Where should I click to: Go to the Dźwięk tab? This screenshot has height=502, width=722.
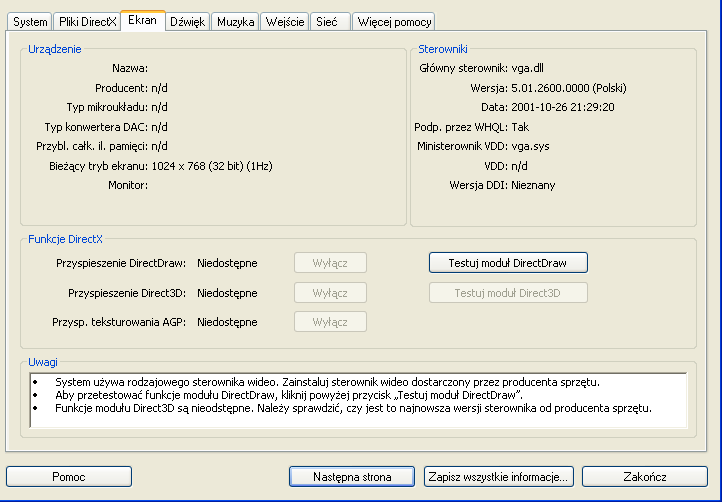pos(187,22)
